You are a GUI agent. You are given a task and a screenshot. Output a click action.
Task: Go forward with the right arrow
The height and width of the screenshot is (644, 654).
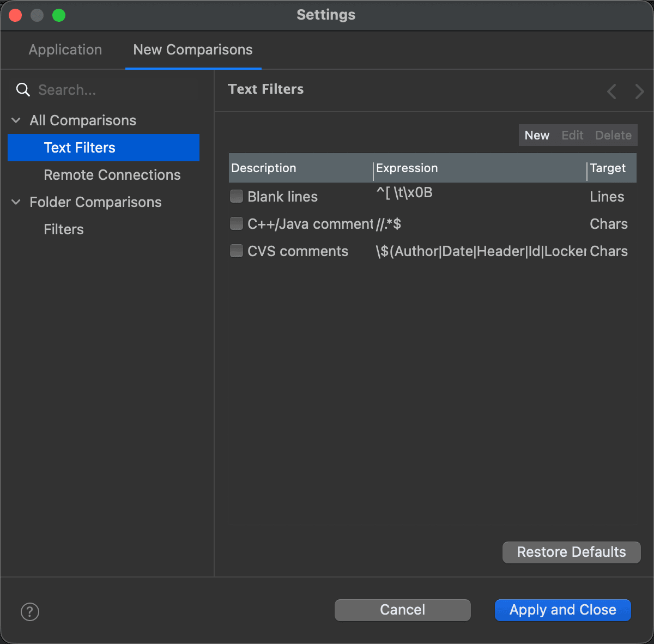[639, 92]
